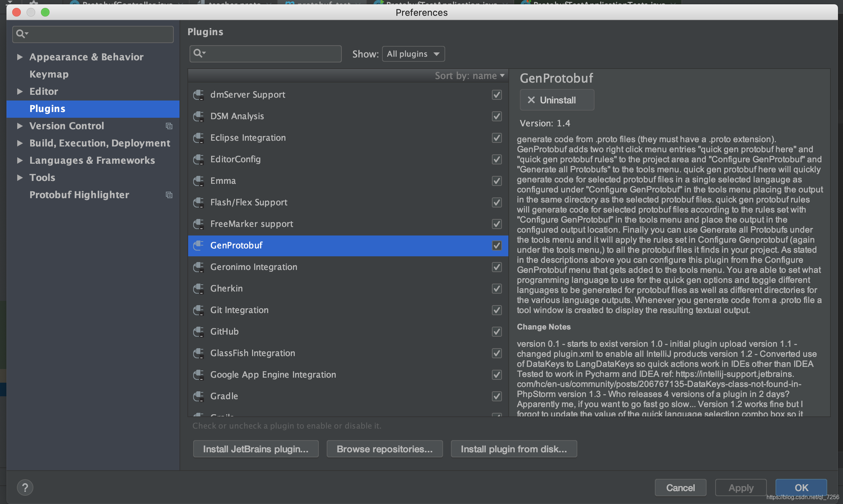Select the Geronimo Integration plugin row
This screenshot has height=504, width=843.
pos(348,267)
